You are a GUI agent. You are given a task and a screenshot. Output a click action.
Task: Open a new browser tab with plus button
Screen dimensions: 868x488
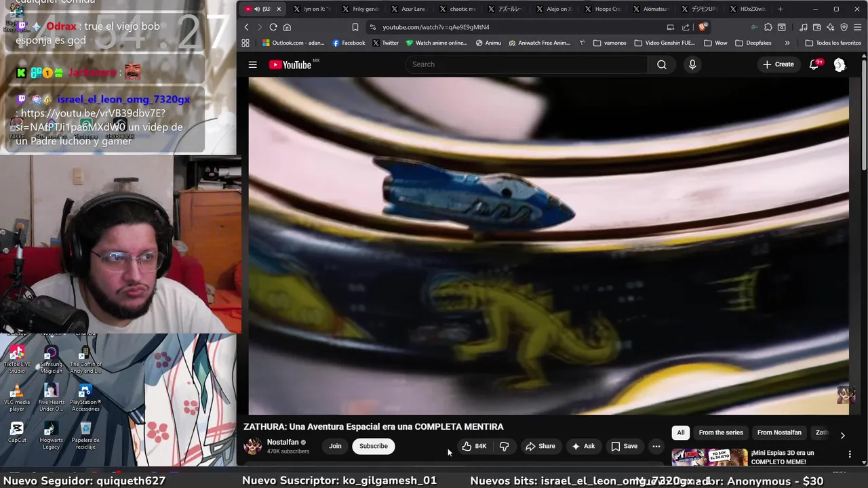tap(780, 9)
